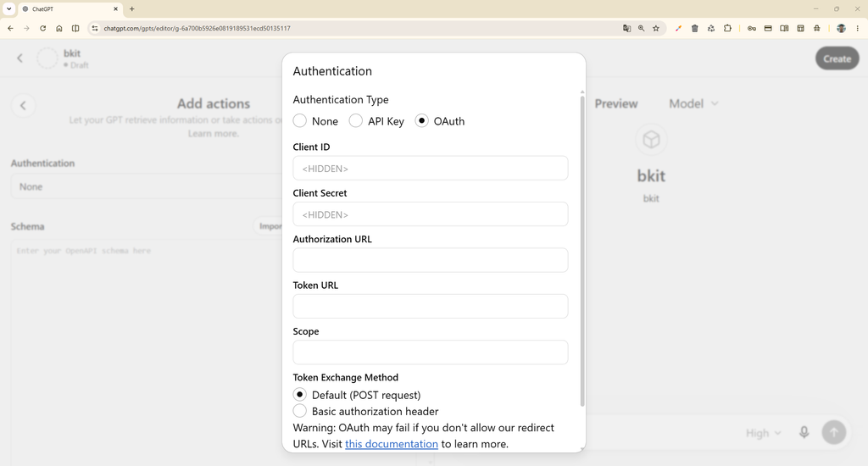The image size is (868, 466).
Task: Open the browser profile avatar
Action: click(x=841, y=28)
